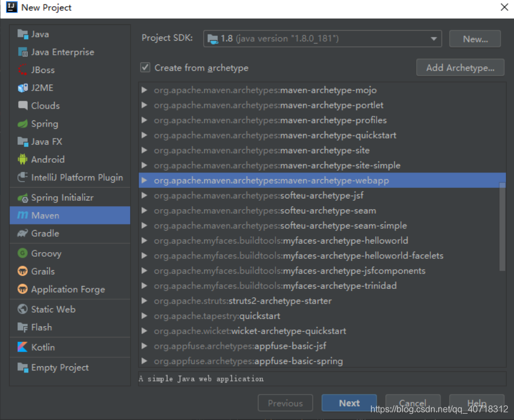Click the Spring Initializr icon
The width and height of the screenshot is (514, 420).
coord(23,197)
